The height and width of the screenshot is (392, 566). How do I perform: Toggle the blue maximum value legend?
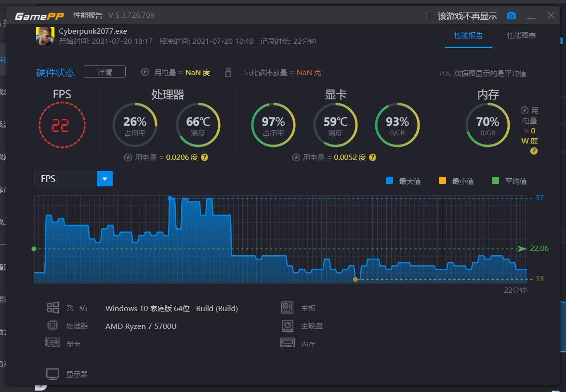390,181
